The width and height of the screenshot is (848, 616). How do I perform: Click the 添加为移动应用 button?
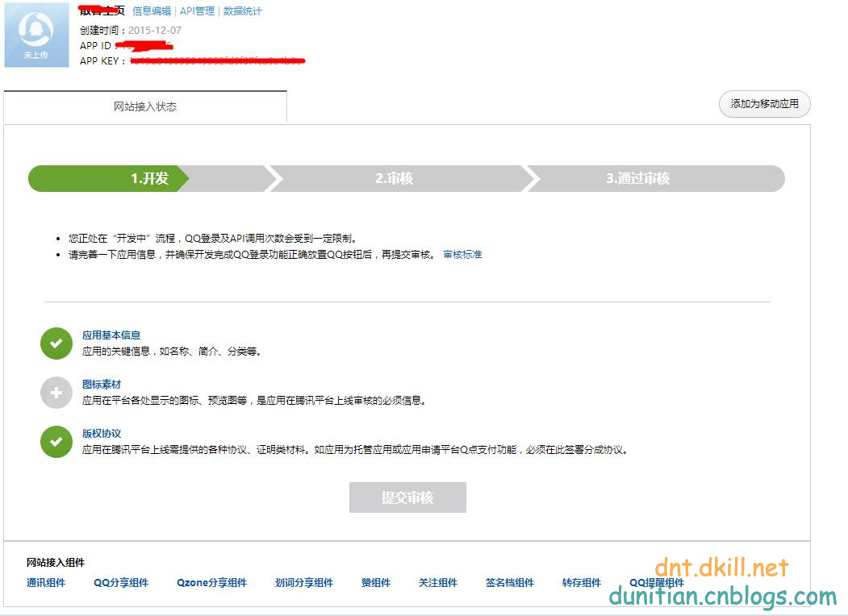click(x=764, y=104)
